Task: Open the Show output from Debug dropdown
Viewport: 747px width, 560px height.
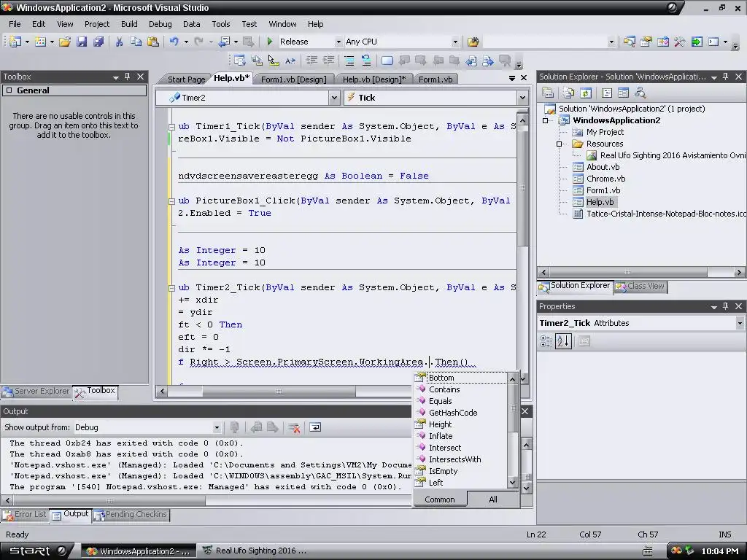Action: coord(217,427)
